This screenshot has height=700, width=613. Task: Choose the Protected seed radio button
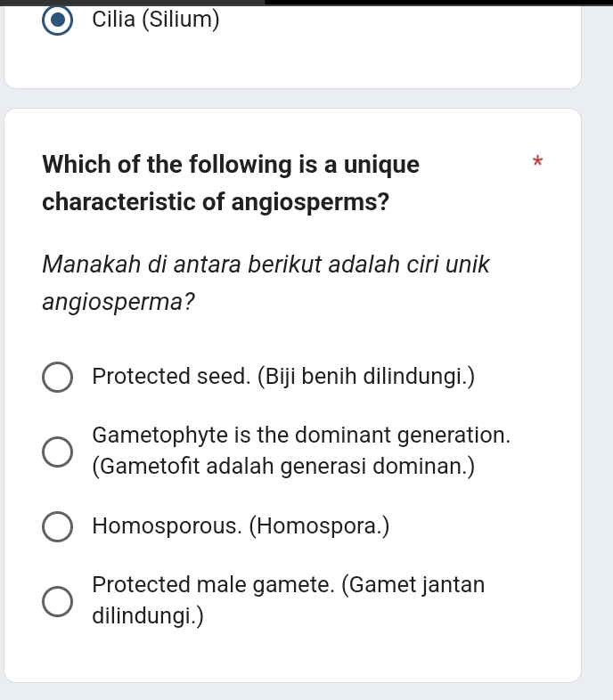pos(59,377)
